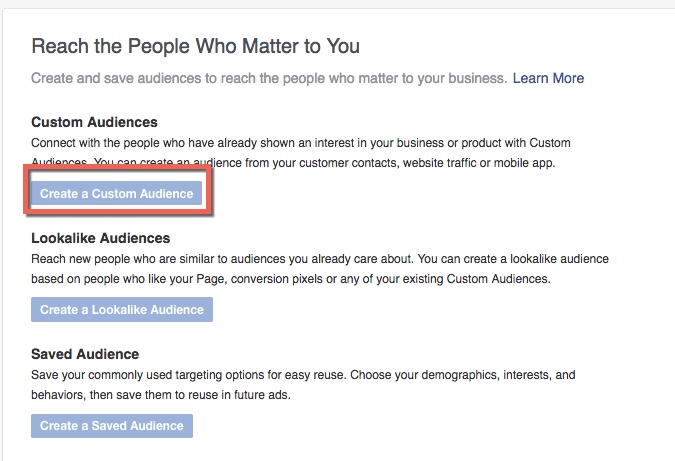Click the Reach the People Who Matter heading
The image size is (675, 461).
[x=195, y=46]
